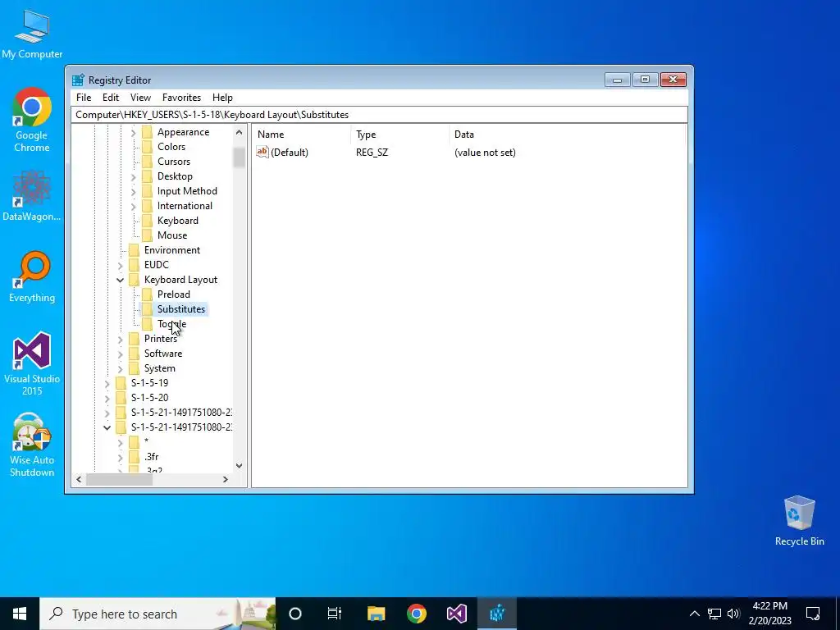Click the Type column header
The height and width of the screenshot is (630, 840).
coord(400,135)
